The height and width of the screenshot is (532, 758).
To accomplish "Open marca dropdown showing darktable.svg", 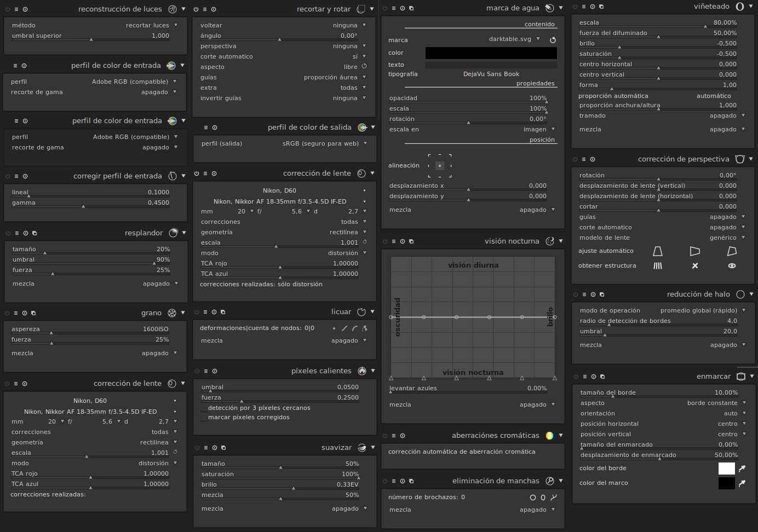I will (x=515, y=39).
